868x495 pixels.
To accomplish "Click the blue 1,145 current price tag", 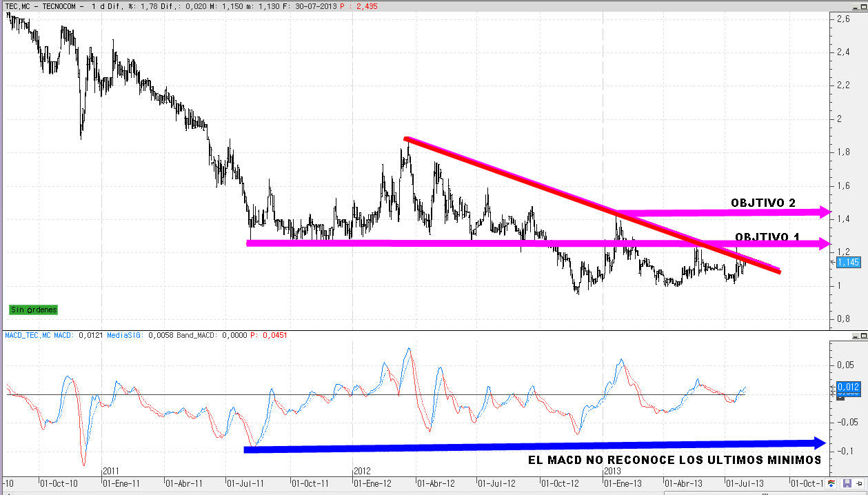I will pyautogui.click(x=848, y=262).
